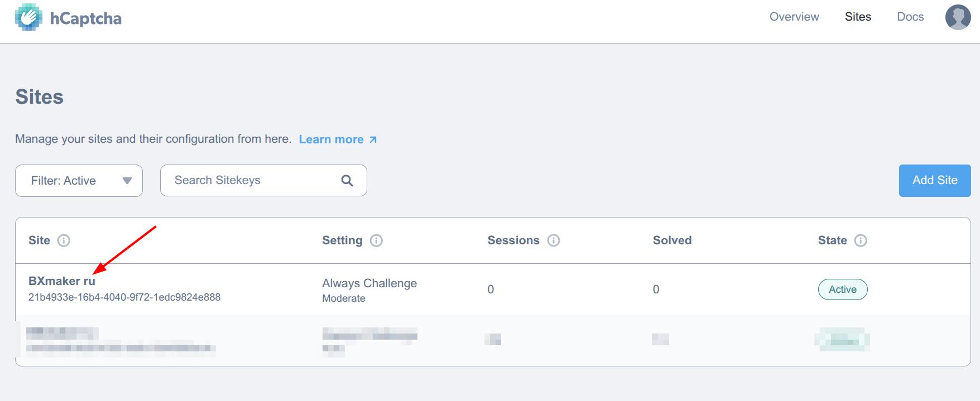Click the search magnifier icon

click(347, 181)
